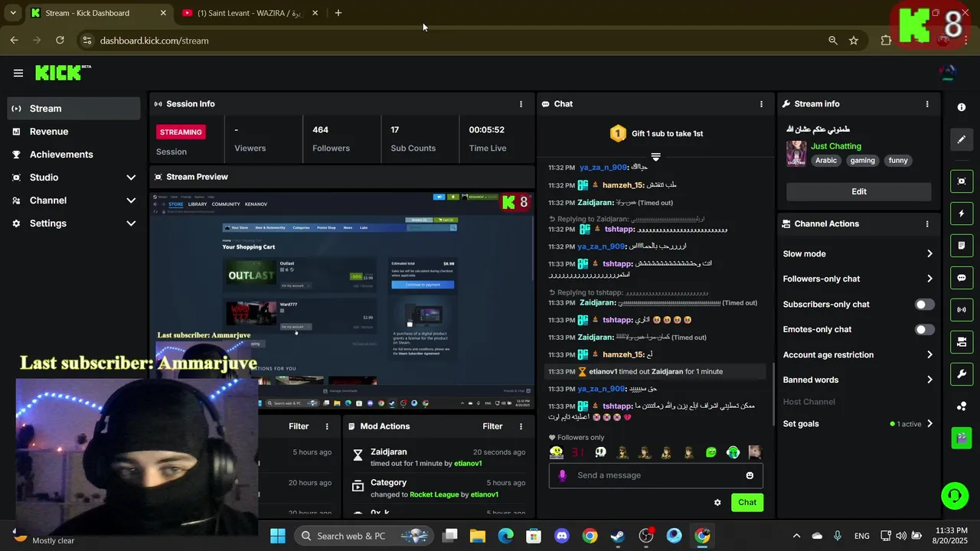Click the three-dots cluster icon in right toolbar

tap(962, 406)
